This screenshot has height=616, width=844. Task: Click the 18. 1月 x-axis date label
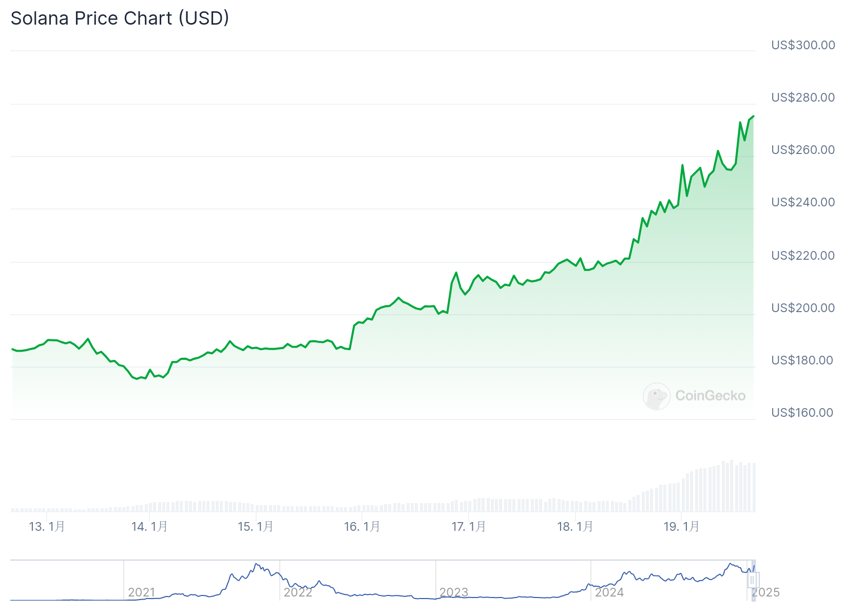pyautogui.click(x=575, y=527)
